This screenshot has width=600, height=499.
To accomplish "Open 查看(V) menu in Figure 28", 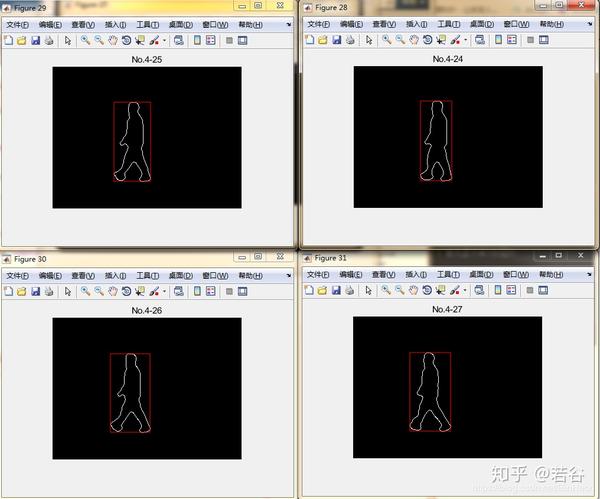I will [385, 24].
